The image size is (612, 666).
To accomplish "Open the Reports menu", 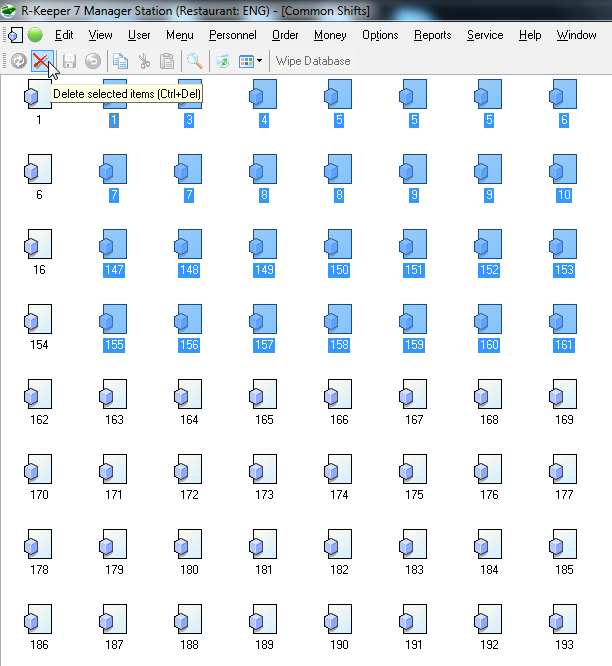I will [432, 35].
